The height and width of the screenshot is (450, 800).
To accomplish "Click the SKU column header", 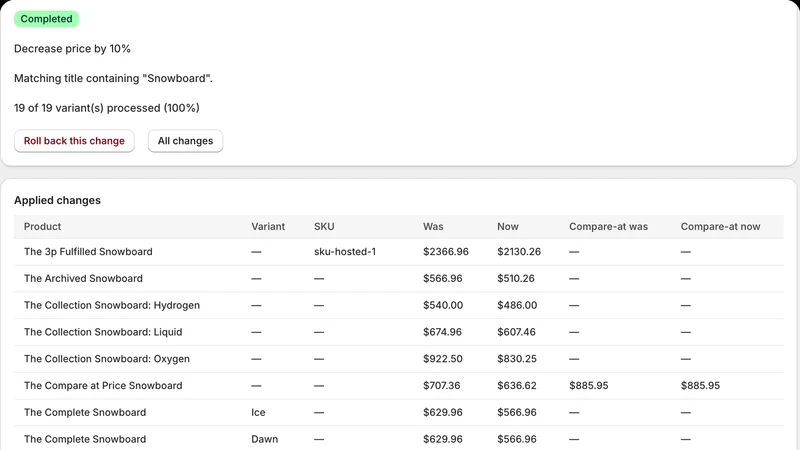I will tap(324, 227).
